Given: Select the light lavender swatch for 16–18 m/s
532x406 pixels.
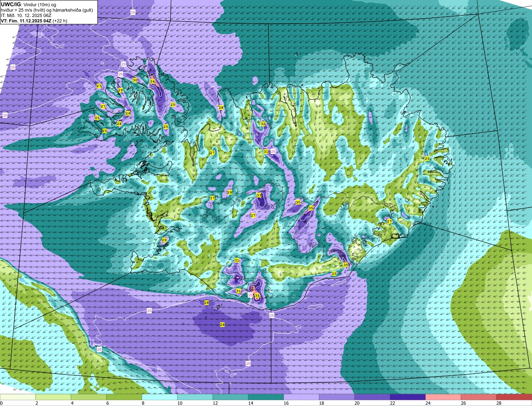Looking at the screenshot, I should [301, 397].
